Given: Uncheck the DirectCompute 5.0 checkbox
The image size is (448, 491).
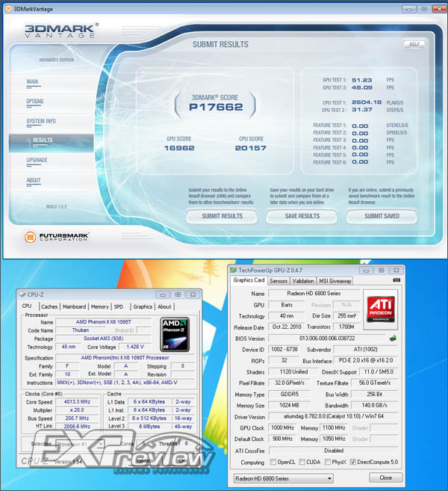Looking at the screenshot, I should coord(352,462).
